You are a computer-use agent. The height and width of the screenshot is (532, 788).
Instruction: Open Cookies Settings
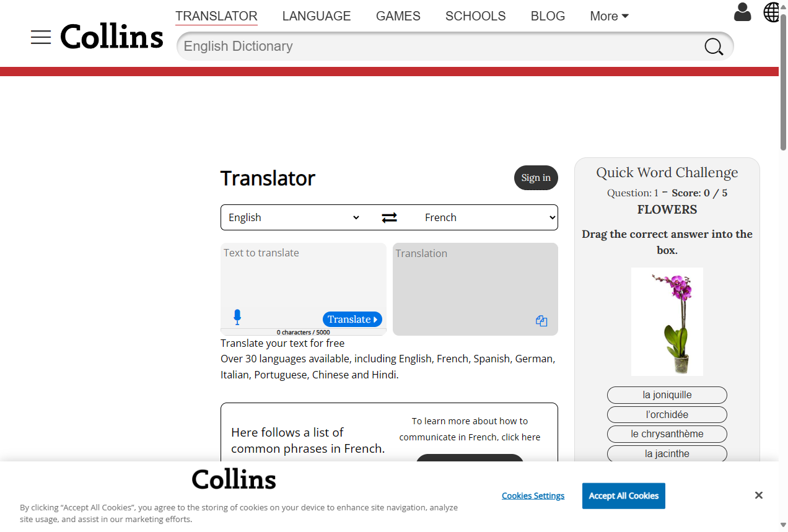[x=533, y=495]
